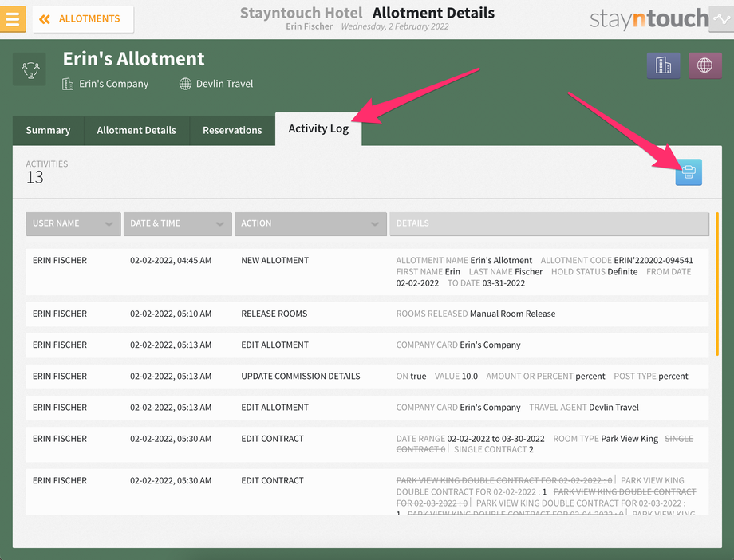Image resolution: width=734 pixels, height=560 pixels.
Task: Switch to the Reservations tab
Action: tap(232, 130)
